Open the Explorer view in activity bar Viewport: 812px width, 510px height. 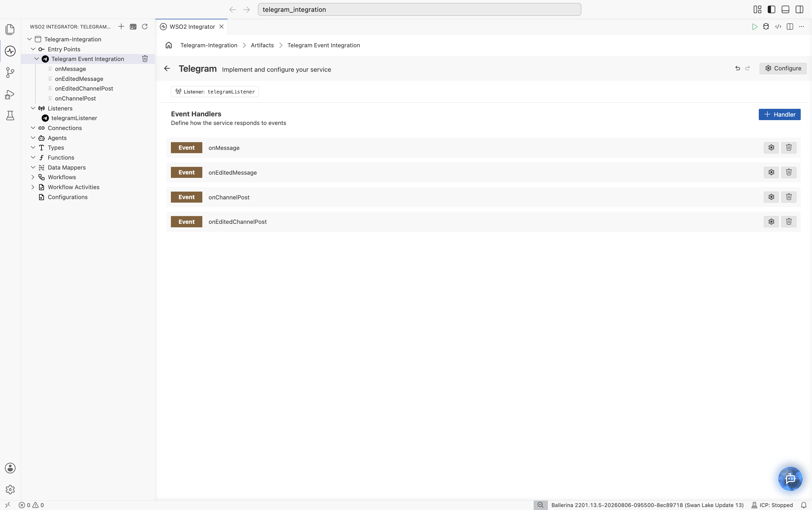[10, 30]
